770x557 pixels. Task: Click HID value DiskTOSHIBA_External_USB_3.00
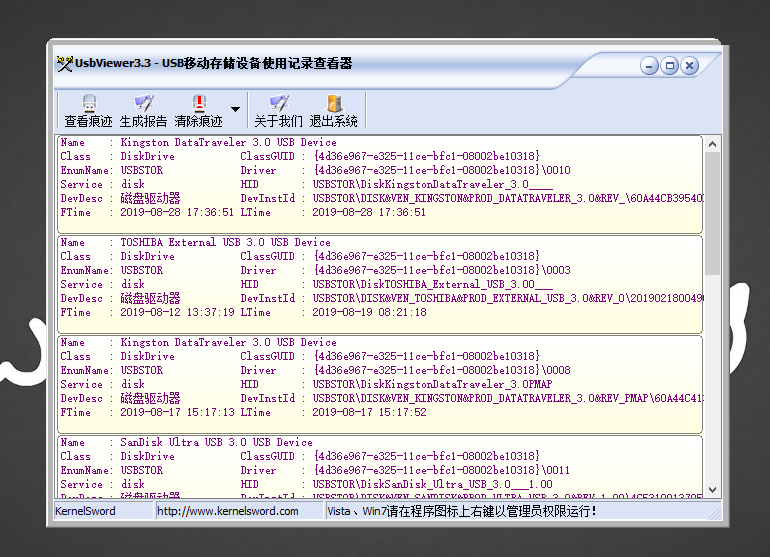coord(433,284)
